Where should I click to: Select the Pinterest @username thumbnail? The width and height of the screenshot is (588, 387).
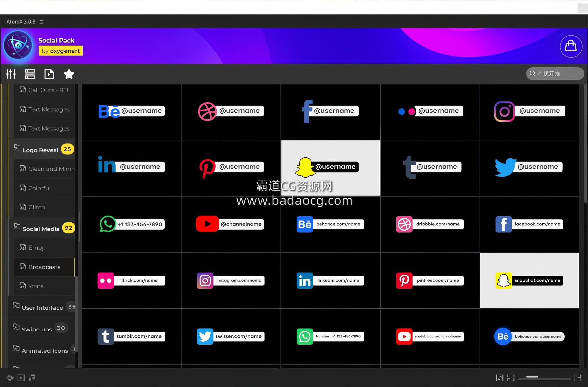[x=231, y=168]
